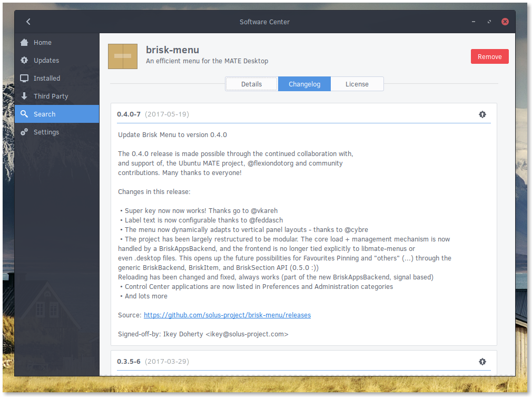Click the 'Super key now now works!' bullet
Image resolution: width=532 pixels, height=397 pixels.
[x=199, y=211]
